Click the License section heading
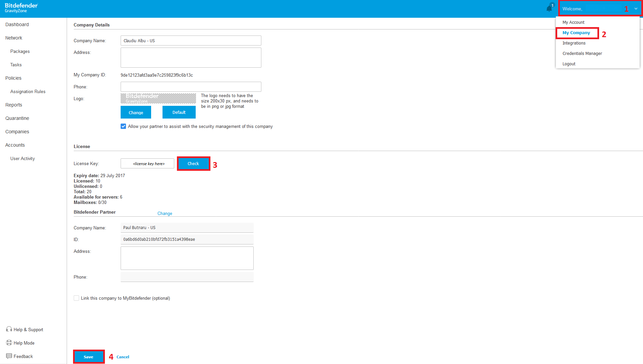The width and height of the screenshot is (643, 364). pyautogui.click(x=82, y=146)
